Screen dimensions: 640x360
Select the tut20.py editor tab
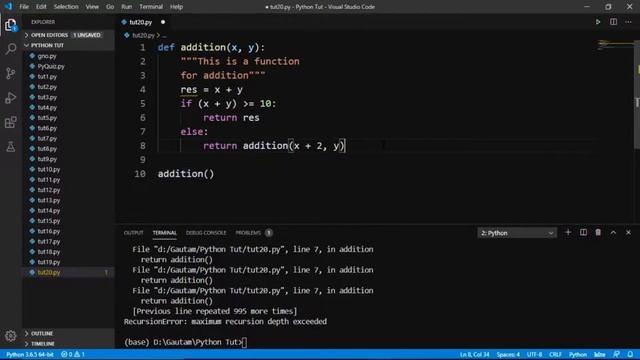pyautogui.click(x=141, y=22)
